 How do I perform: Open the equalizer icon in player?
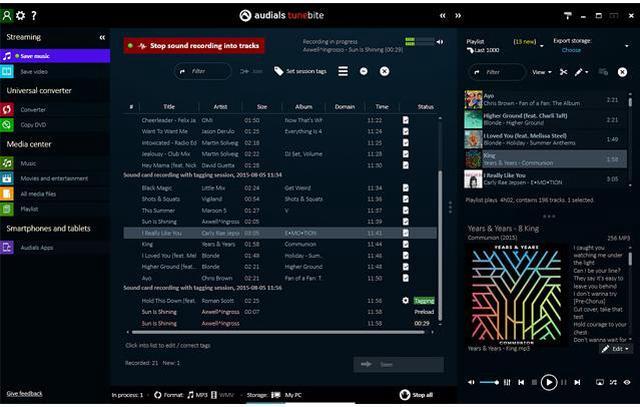click(507, 383)
